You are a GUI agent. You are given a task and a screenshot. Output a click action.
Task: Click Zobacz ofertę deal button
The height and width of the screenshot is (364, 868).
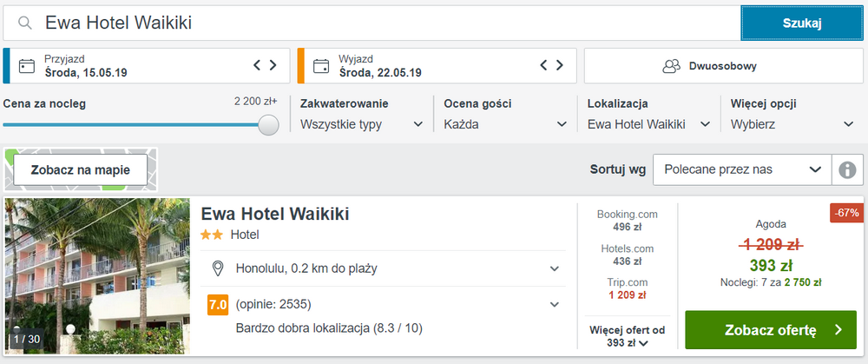point(771,330)
